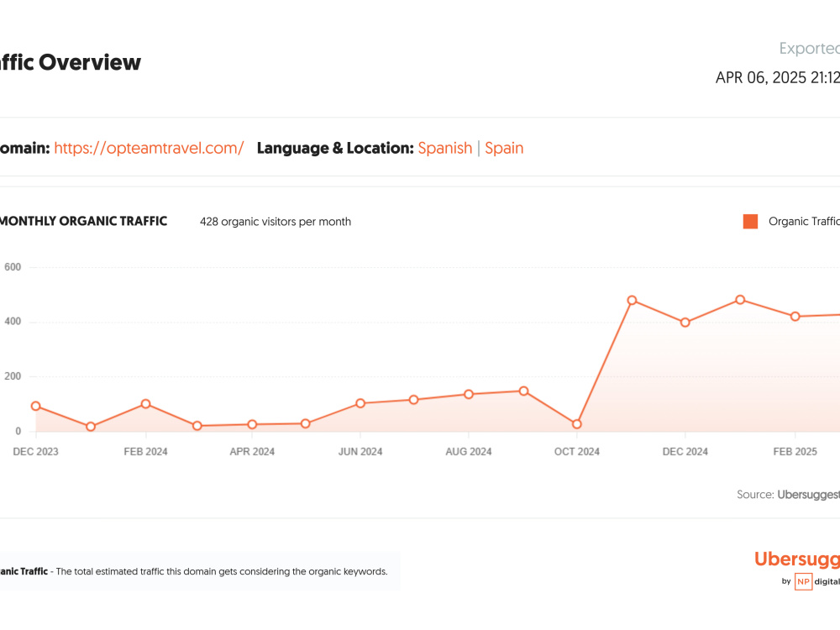The image size is (840, 630).
Task: Click the '428 organic visitors per month' text
Action: coord(276,222)
